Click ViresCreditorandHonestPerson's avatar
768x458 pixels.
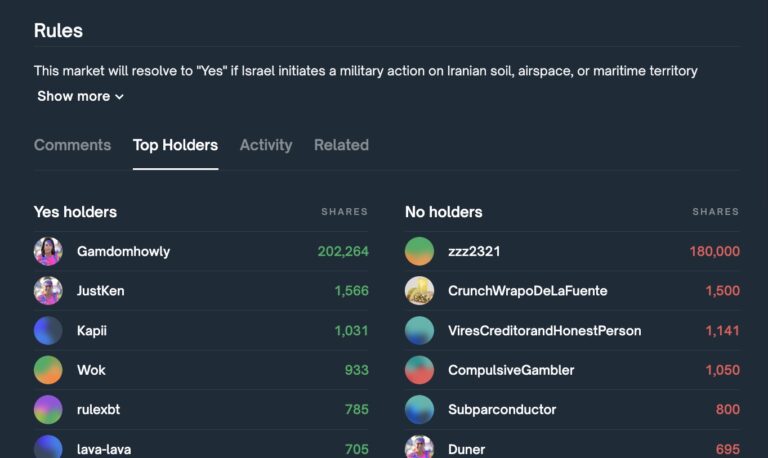tap(419, 330)
